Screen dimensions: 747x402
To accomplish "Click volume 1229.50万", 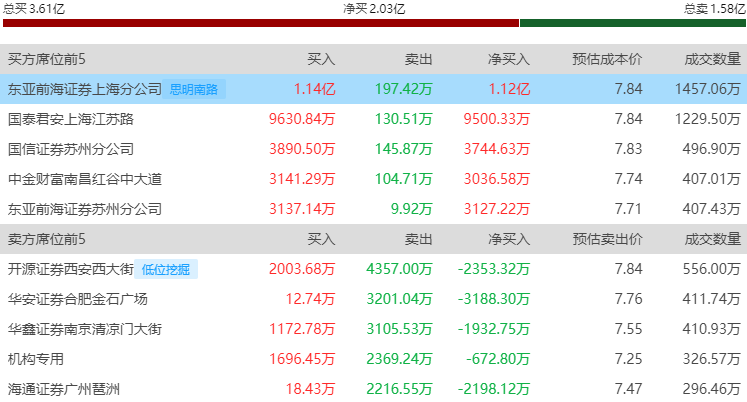I will (x=707, y=119).
